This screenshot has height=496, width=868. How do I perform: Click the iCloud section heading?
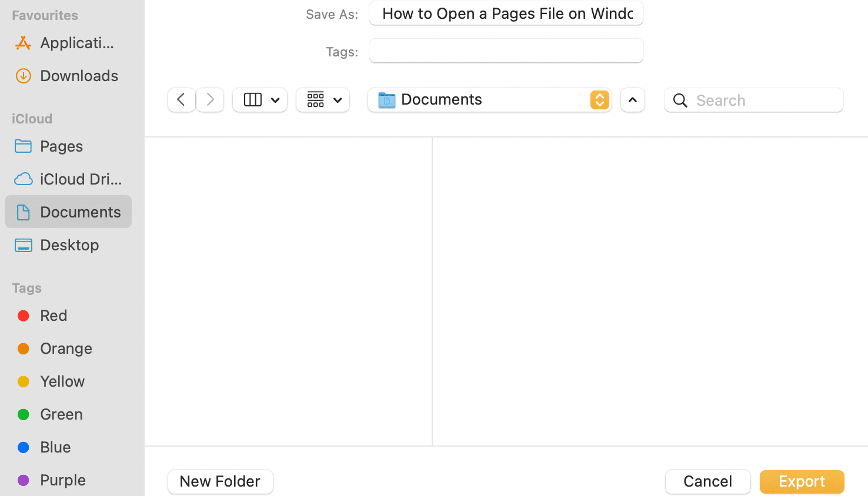coord(32,119)
